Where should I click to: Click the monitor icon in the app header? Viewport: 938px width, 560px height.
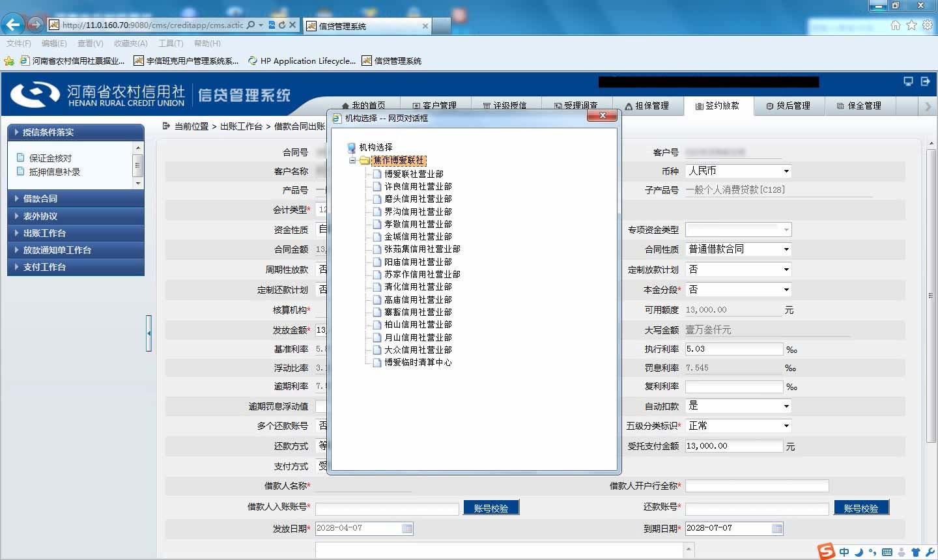pyautogui.click(x=908, y=81)
